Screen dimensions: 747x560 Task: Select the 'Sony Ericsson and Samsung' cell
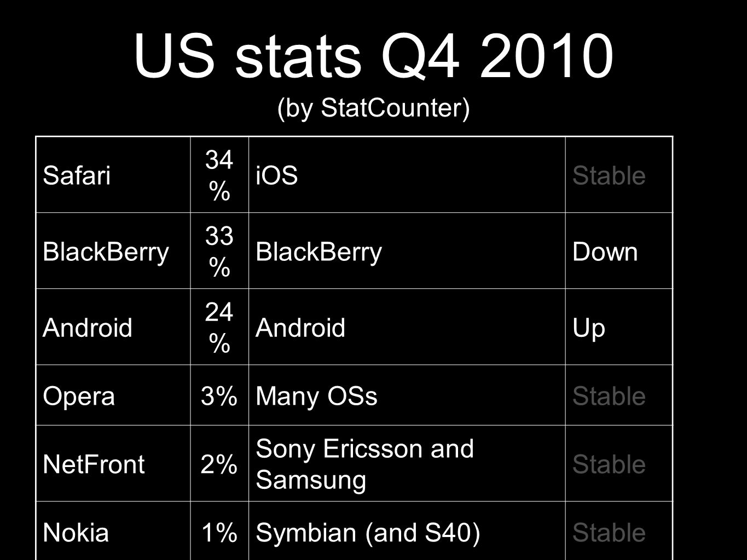(407, 463)
